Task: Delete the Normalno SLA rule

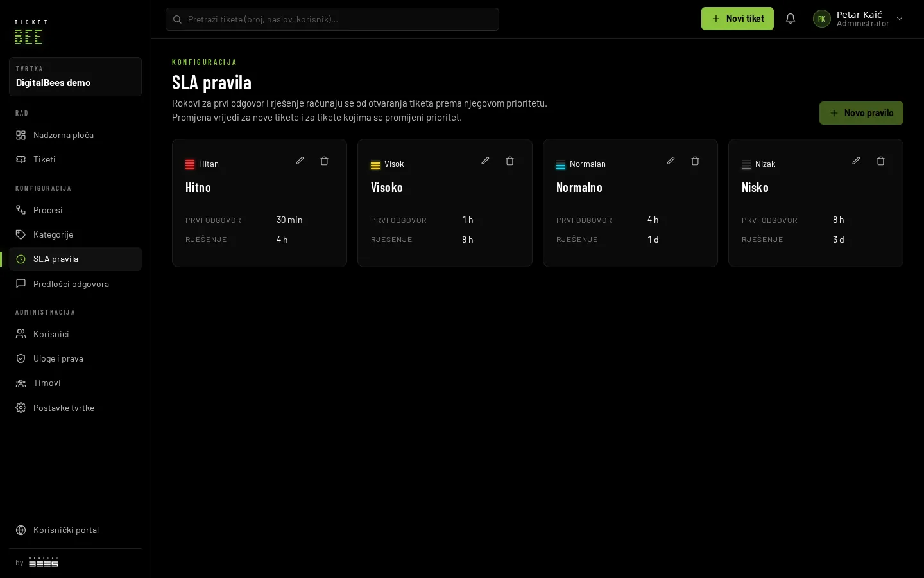Action: click(695, 161)
